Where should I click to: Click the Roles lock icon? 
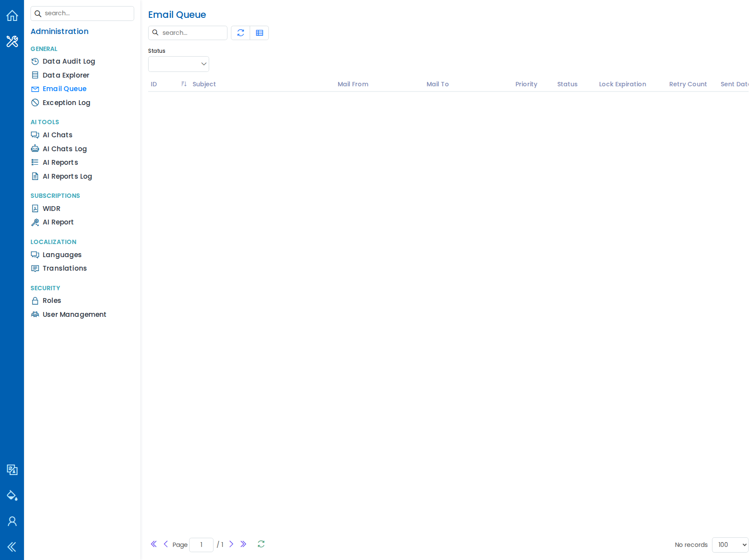pos(35,301)
